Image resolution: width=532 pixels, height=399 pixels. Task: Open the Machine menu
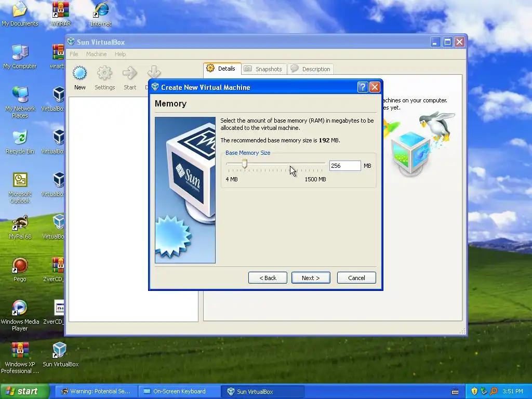(96, 54)
